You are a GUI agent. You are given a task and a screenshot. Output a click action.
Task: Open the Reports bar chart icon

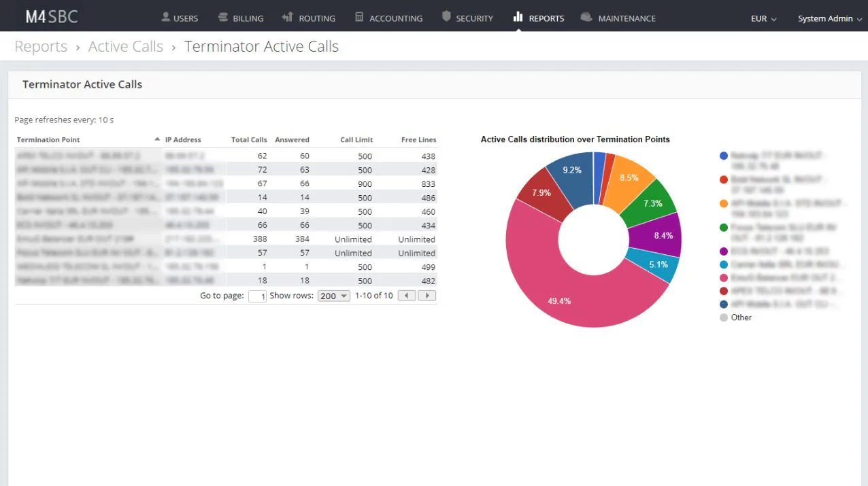click(518, 17)
